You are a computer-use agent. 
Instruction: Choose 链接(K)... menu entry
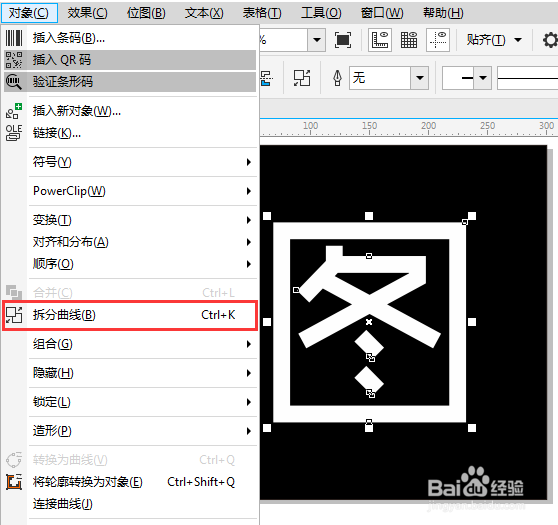click(130, 133)
